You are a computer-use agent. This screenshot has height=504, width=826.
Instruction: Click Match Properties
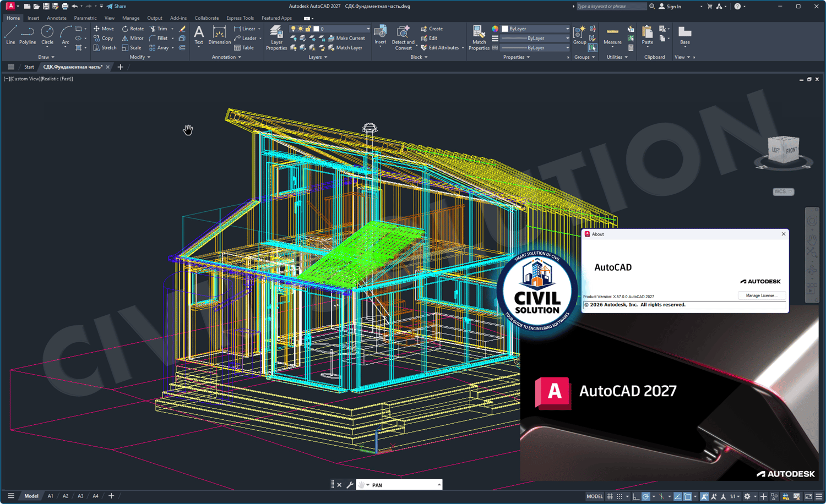[479, 38]
